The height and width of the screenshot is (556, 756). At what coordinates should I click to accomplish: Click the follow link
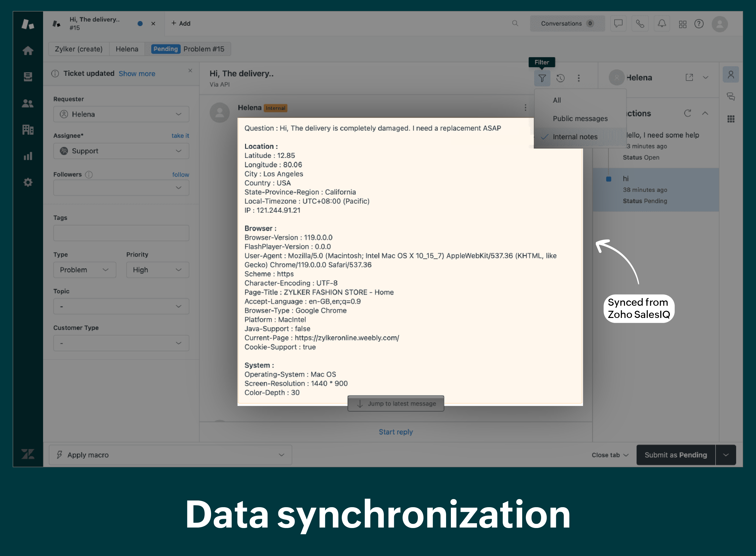coord(180,174)
